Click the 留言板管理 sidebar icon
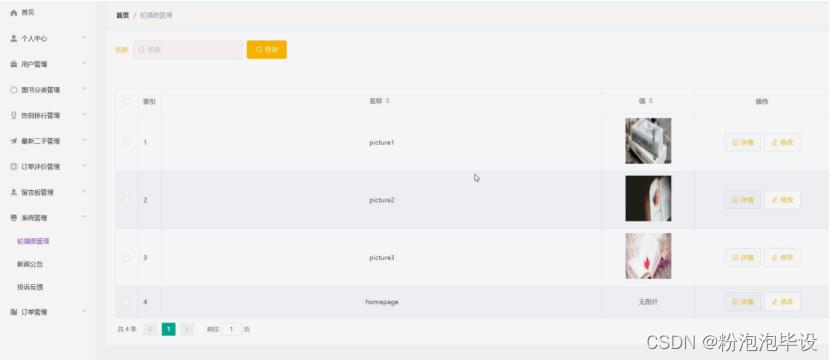Image resolution: width=833 pixels, height=361 pixels. click(x=14, y=192)
